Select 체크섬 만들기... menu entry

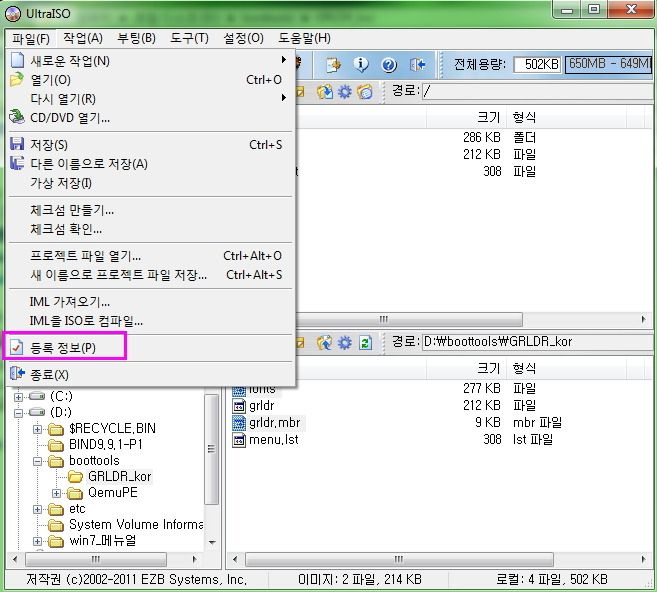point(151,210)
